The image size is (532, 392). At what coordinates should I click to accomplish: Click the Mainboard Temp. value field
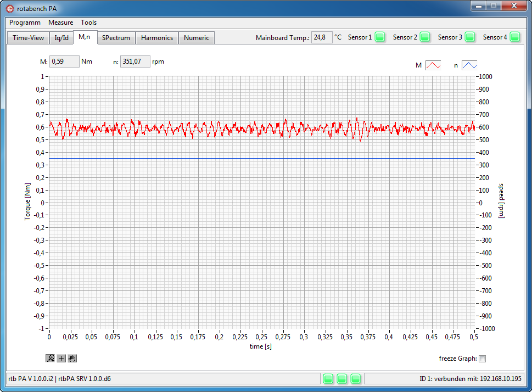click(322, 37)
